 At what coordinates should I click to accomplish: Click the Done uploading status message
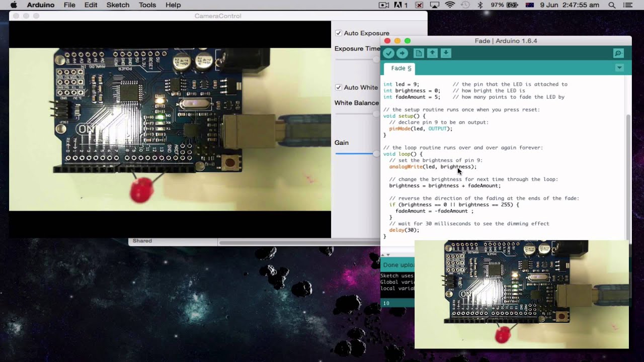398,265
